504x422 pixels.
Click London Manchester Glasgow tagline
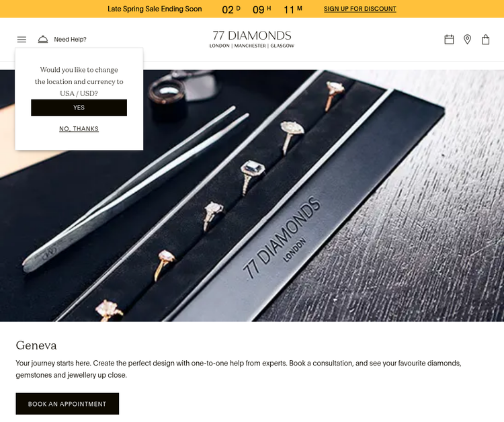(252, 46)
